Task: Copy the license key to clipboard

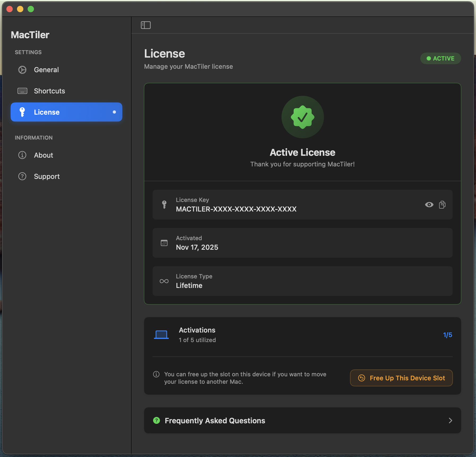Action: tap(442, 205)
